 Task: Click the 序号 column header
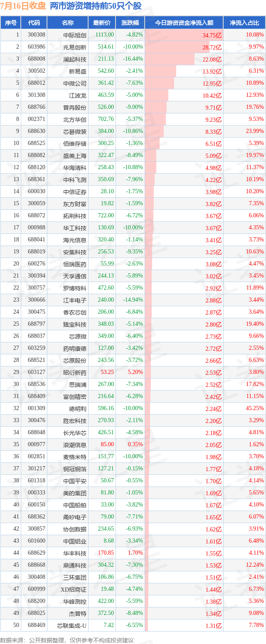[11, 23]
